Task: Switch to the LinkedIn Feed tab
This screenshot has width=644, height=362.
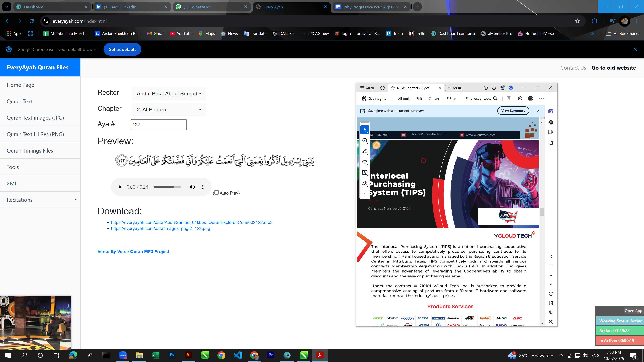Action: (x=132, y=7)
